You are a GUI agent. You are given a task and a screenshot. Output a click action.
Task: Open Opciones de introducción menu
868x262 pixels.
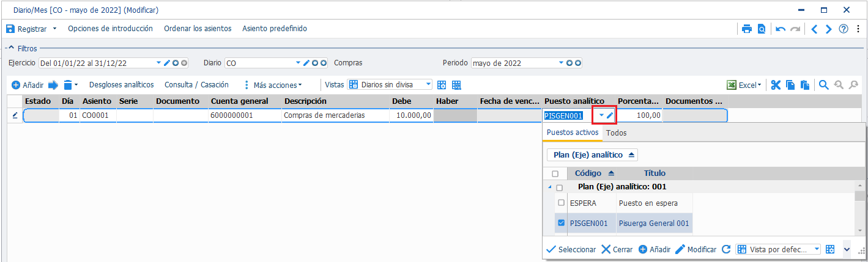110,29
